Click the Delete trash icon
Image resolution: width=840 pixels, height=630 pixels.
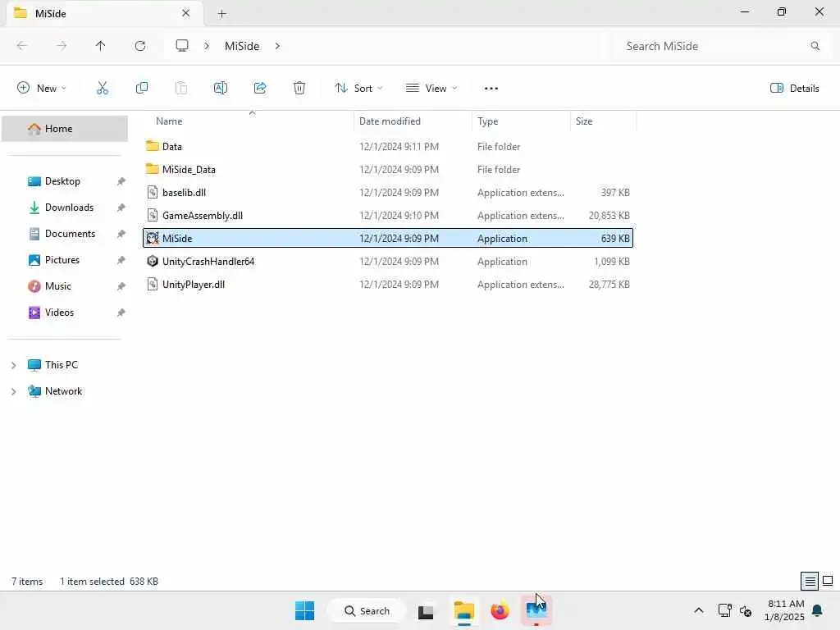[x=299, y=88]
